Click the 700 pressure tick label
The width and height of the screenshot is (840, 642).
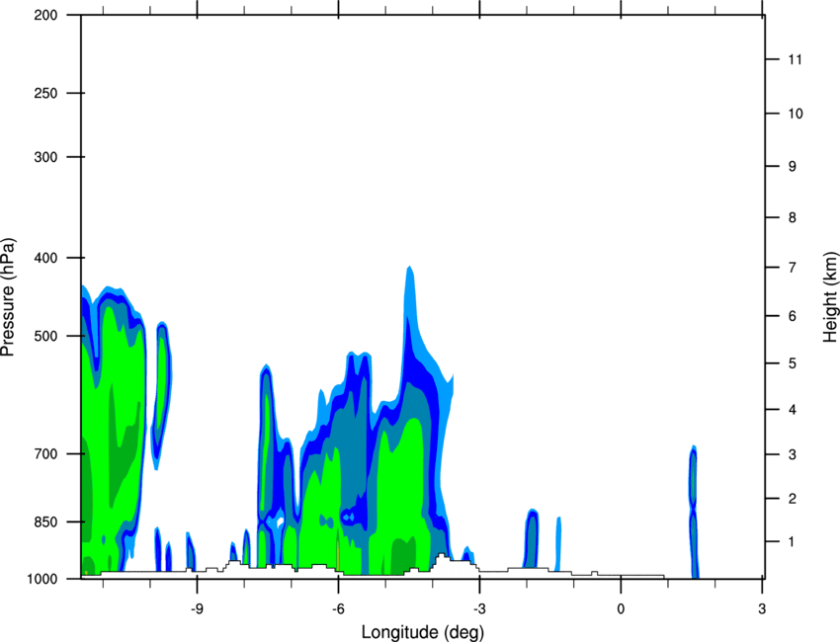point(45,453)
